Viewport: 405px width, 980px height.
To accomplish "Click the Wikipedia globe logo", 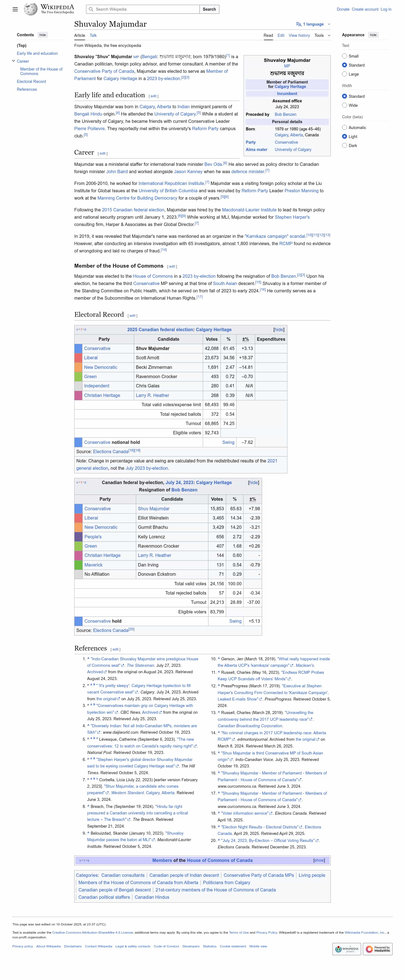I will click(x=30, y=9).
